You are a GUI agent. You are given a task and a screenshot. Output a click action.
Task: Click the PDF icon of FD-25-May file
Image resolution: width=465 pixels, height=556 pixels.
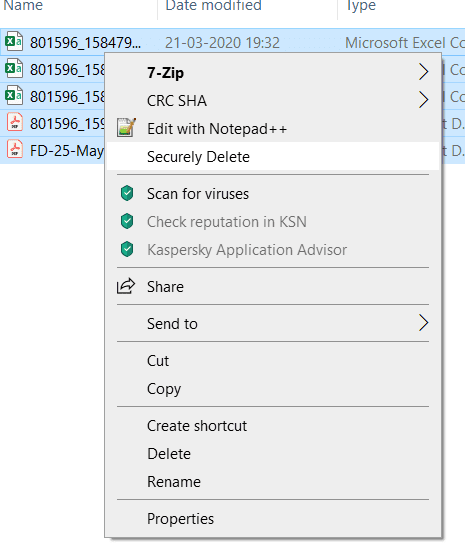(15, 150)
